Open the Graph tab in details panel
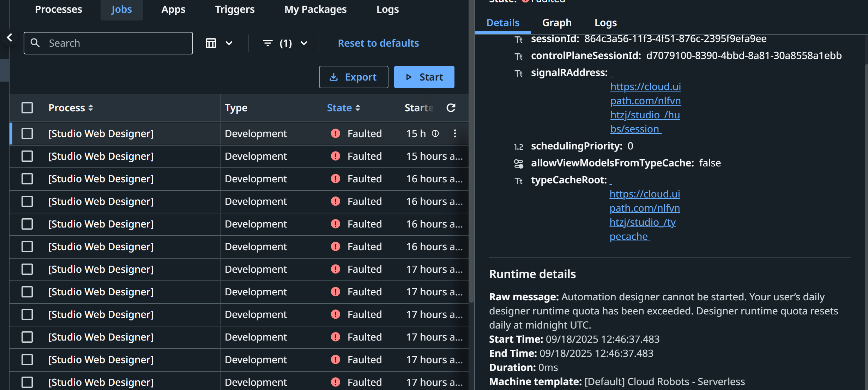This screenshot has width=868, height=390. click(557, 23)
